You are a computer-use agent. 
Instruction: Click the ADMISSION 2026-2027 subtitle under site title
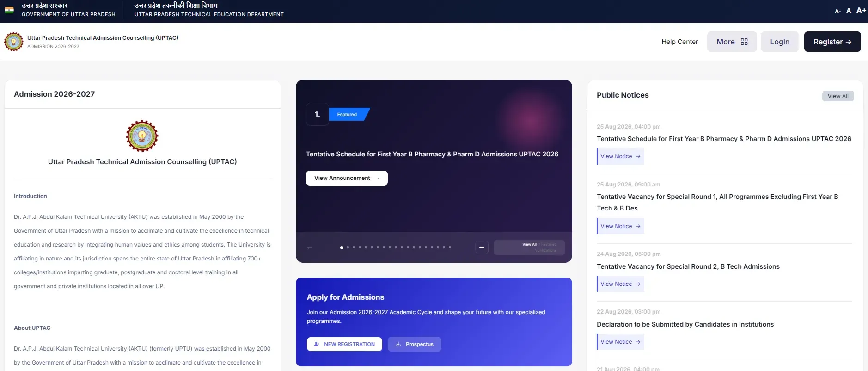[x=53, y=47]
